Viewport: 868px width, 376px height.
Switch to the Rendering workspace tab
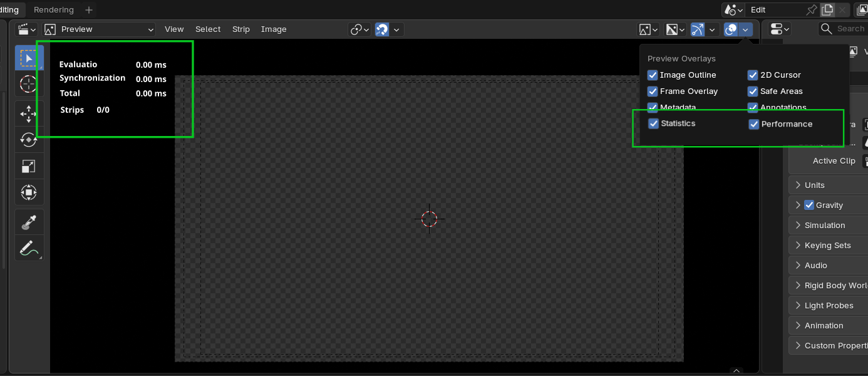[x=54, y=10]
